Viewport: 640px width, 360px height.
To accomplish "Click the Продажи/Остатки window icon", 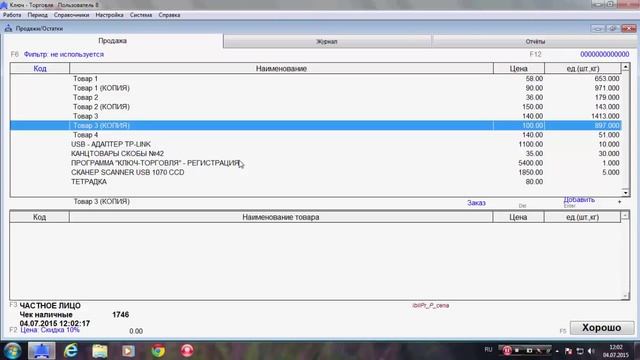I will pyautogui.click(x=8, y=28).
